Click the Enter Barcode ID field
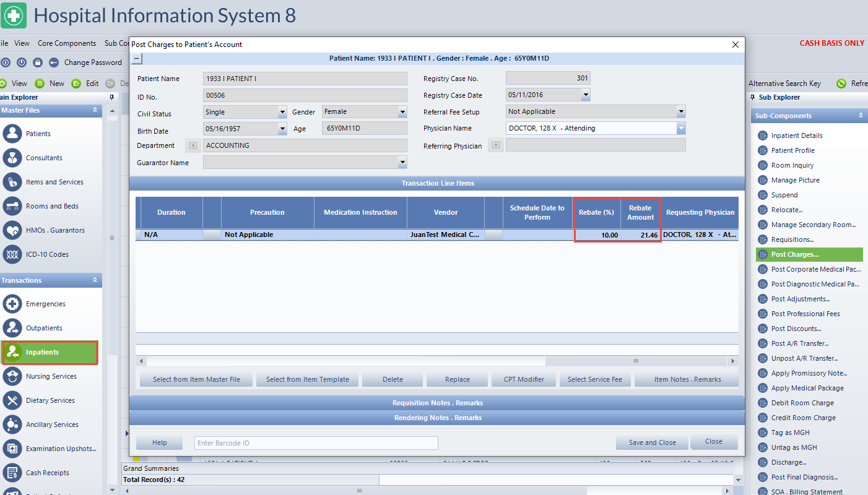Viewport: 868px width, 495px height. pos(316,443)
